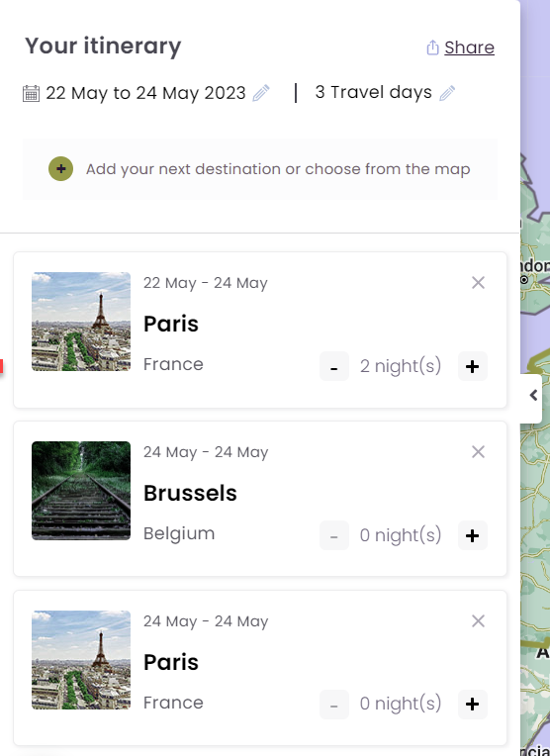
Task: Edit trip dates with pencil icon
Action: click(261, 93)
